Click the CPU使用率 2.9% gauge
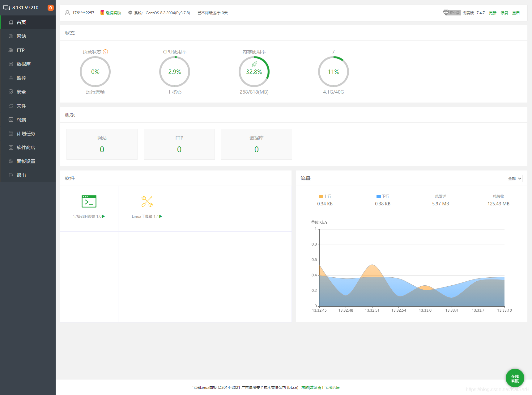The width and height of the screenshot is (532, 395). (175, 72)
